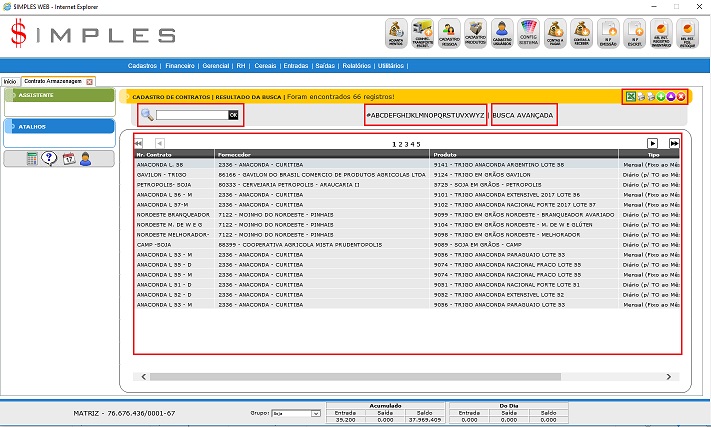
Task: Click the contract search input field
Action: pos(191,115)
